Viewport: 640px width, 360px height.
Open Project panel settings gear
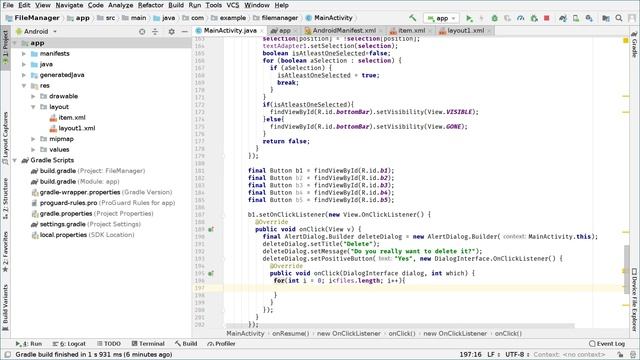click(171, 31)
